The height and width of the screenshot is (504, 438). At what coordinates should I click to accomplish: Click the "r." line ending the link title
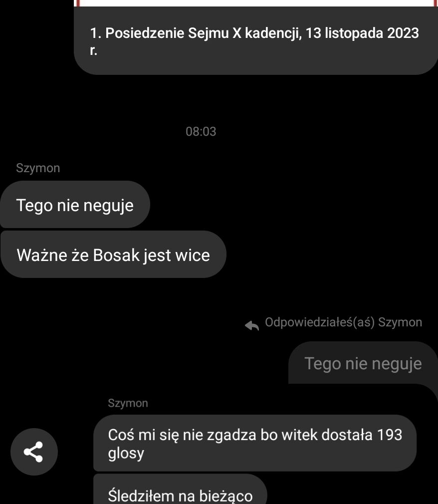click(x=93, y=50)
